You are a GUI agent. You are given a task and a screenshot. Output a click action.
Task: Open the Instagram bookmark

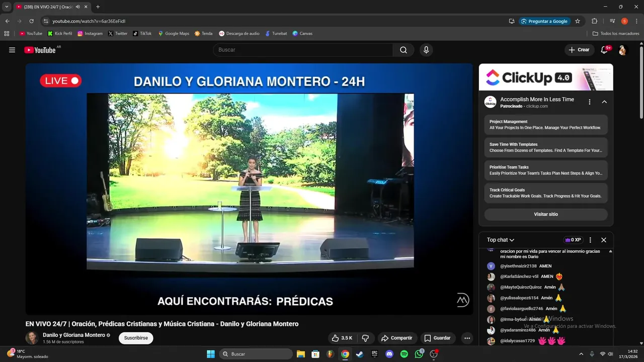(90, 34)
